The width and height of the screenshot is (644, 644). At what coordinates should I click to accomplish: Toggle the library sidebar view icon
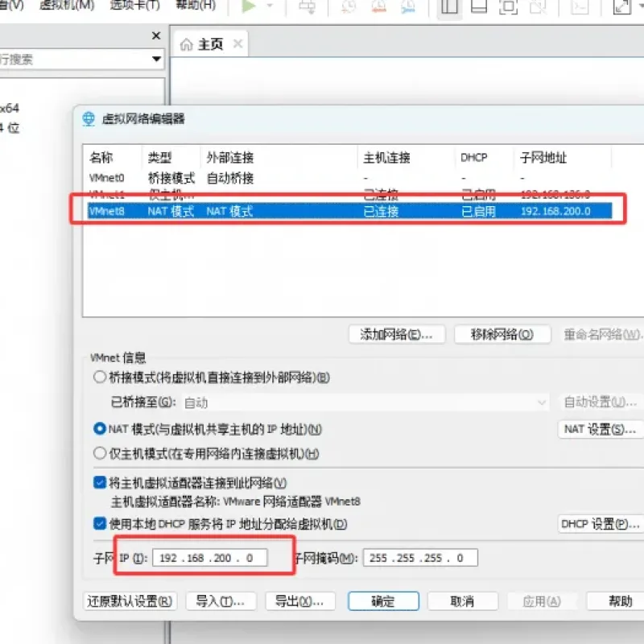449,6
